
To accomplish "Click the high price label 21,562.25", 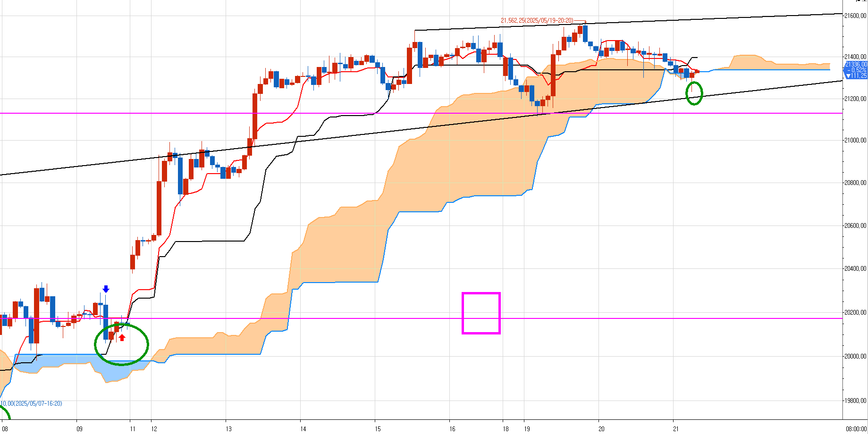I will coord(537,20).
